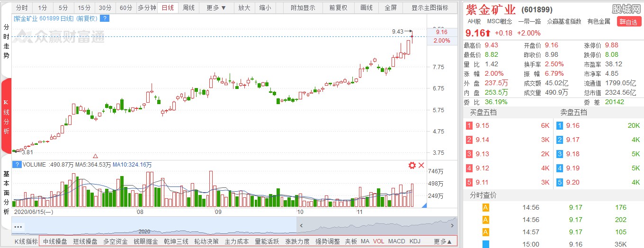The height and width of the screenshot is (248, 644).
Task: Click buy level 5 badge at 9.11
Action: point(469,182)
